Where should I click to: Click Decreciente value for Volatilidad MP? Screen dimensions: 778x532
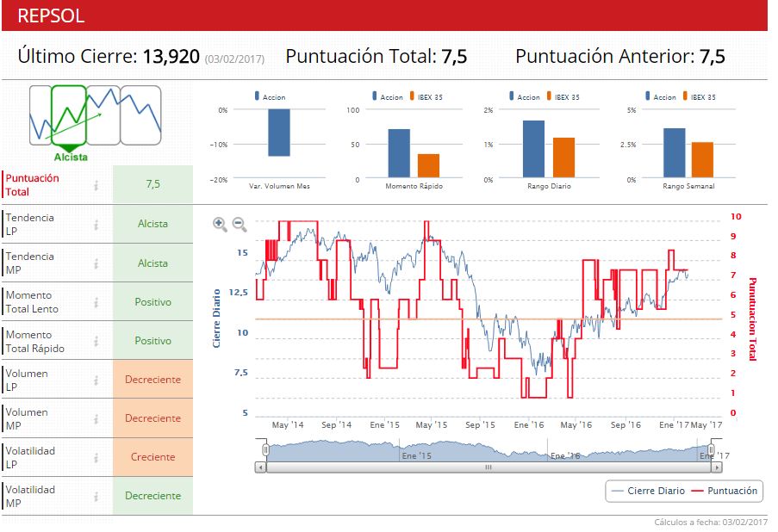click(x=152, y=496)
